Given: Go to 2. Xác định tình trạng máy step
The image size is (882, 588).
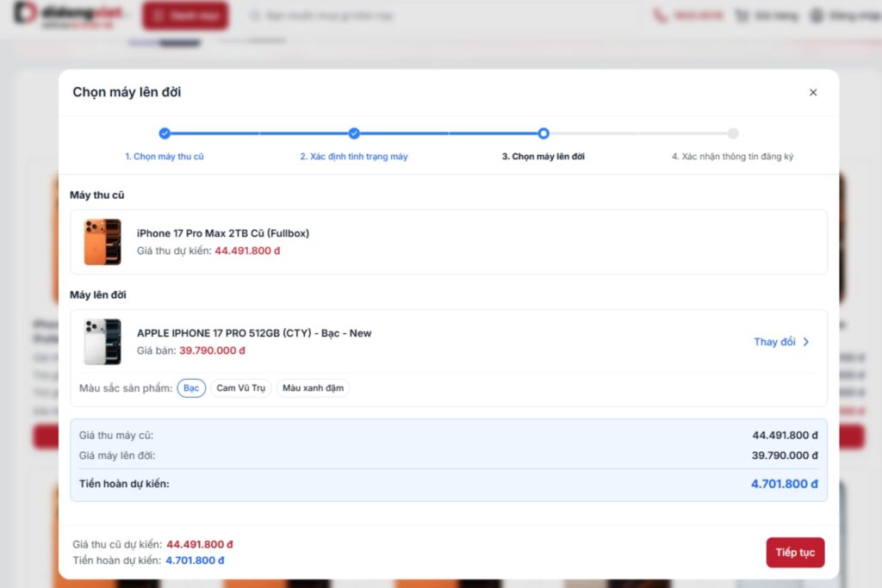Looking at the screenshot, I should coord(354,157).
